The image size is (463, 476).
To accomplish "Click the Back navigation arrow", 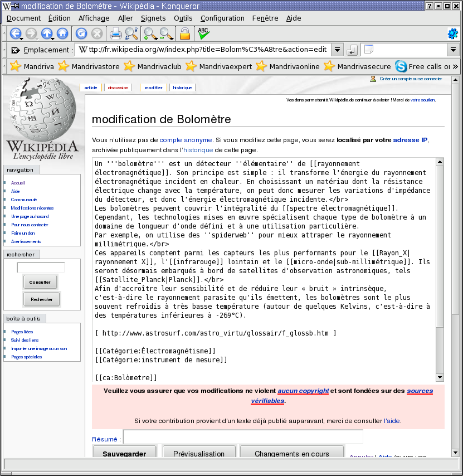I will pyautogui.click(x=14, y=33).
